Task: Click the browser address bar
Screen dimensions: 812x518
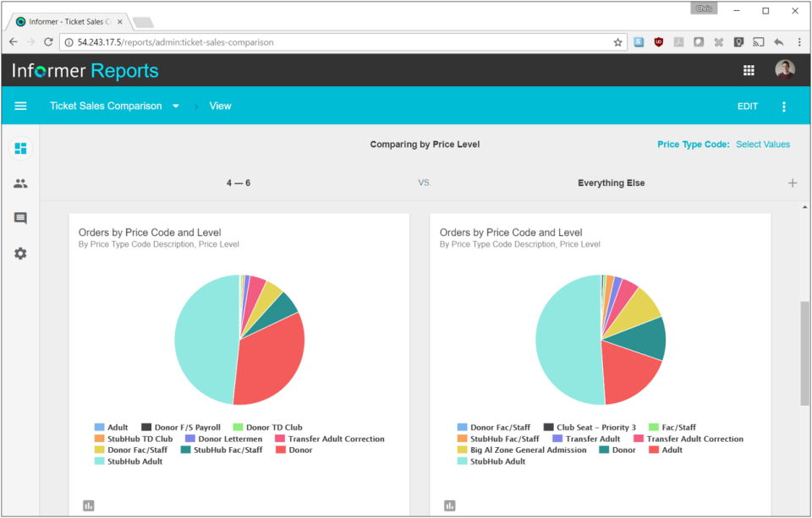Action: 342,42
